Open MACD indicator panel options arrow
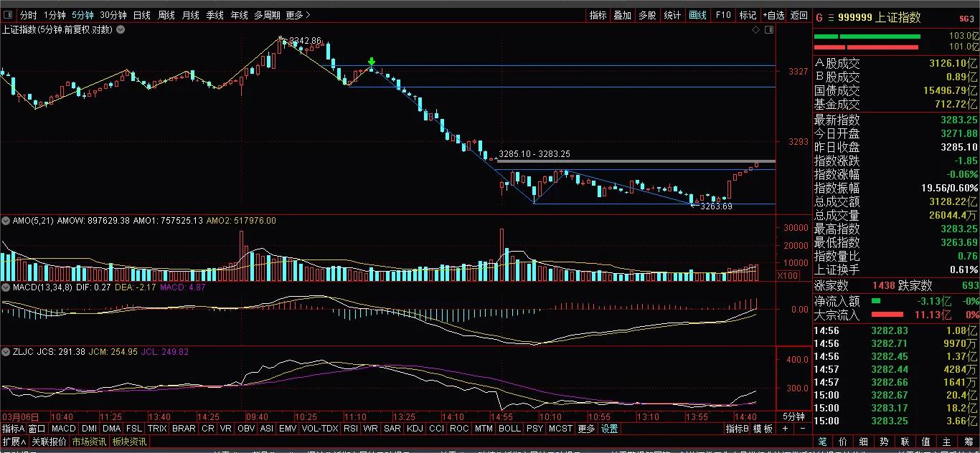980x453 pixels. [x=7, y=287]
